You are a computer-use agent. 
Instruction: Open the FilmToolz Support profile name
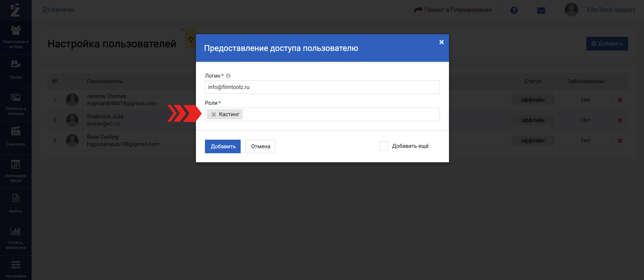point(611,10)
